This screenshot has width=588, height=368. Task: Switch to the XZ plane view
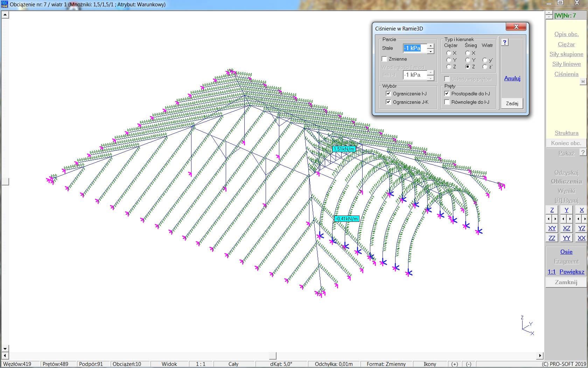566,228
